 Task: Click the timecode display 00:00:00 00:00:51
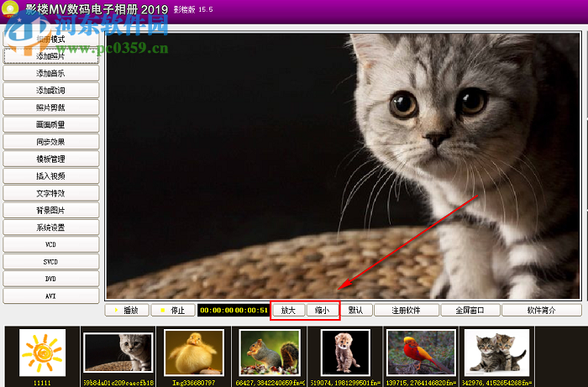coord(234,311)
